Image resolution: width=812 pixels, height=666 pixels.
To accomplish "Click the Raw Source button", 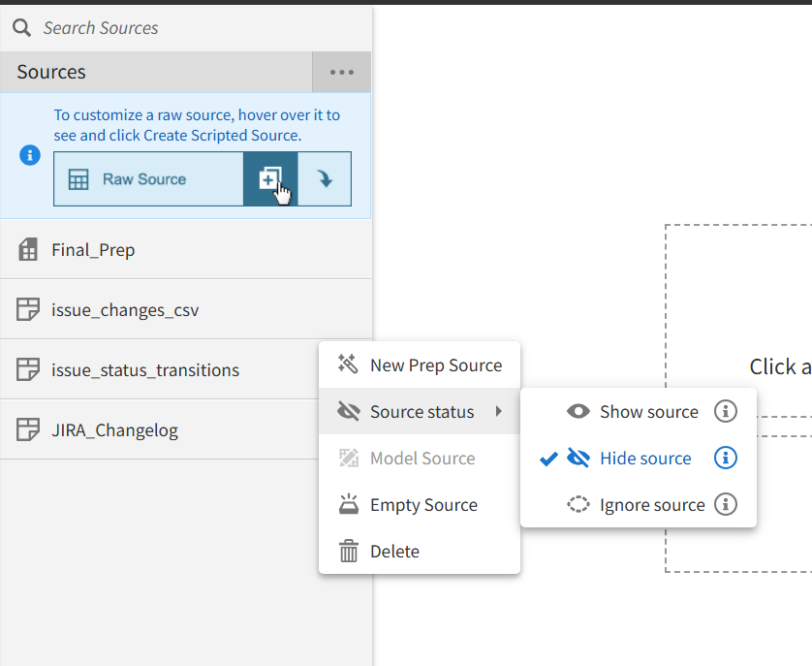I will [x=145, y=179].
